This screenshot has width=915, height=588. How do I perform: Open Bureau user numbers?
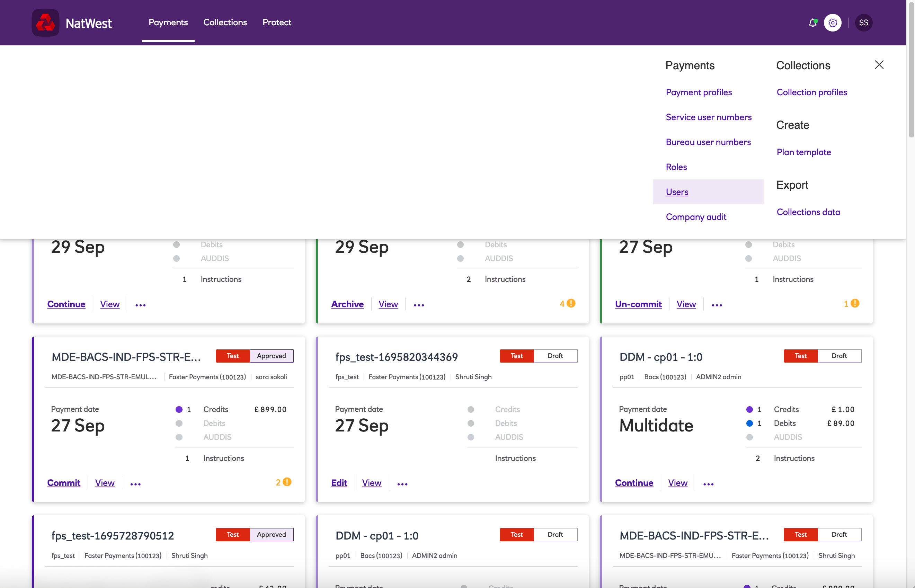708,142
